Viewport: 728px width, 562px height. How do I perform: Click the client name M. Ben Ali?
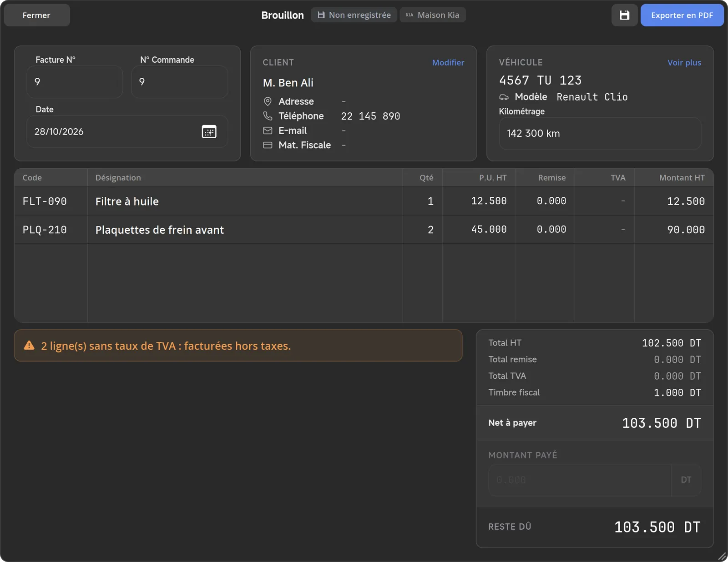pos(288,83)
